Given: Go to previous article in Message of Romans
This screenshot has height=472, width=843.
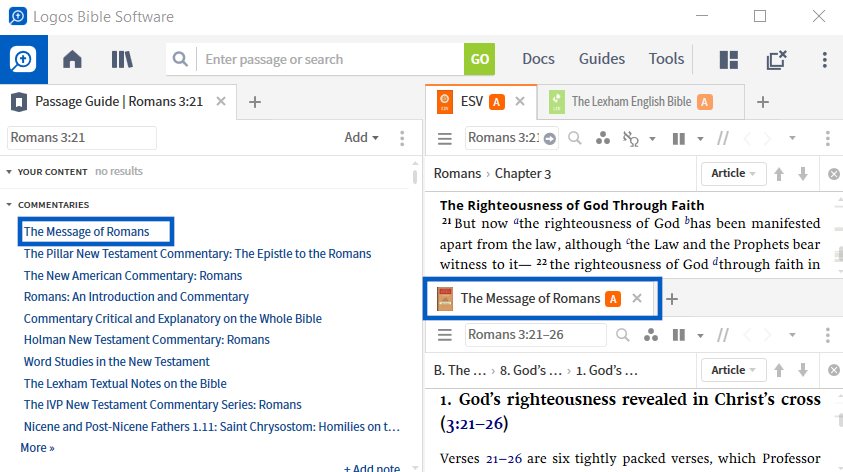Looking at the screenshot, I should 778,370.
